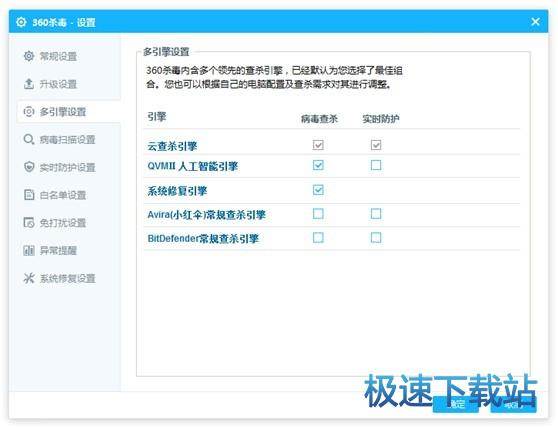Click the 引擎 column header

click(157, 117)
